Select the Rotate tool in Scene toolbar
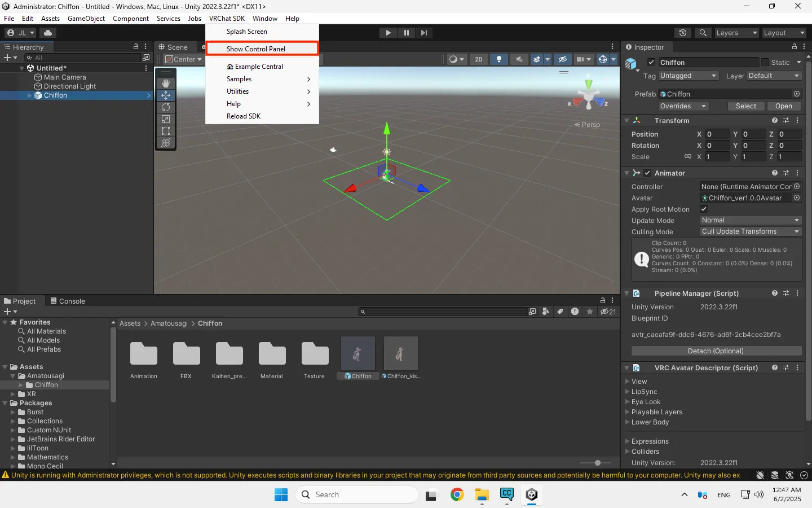 pos(166,107)
